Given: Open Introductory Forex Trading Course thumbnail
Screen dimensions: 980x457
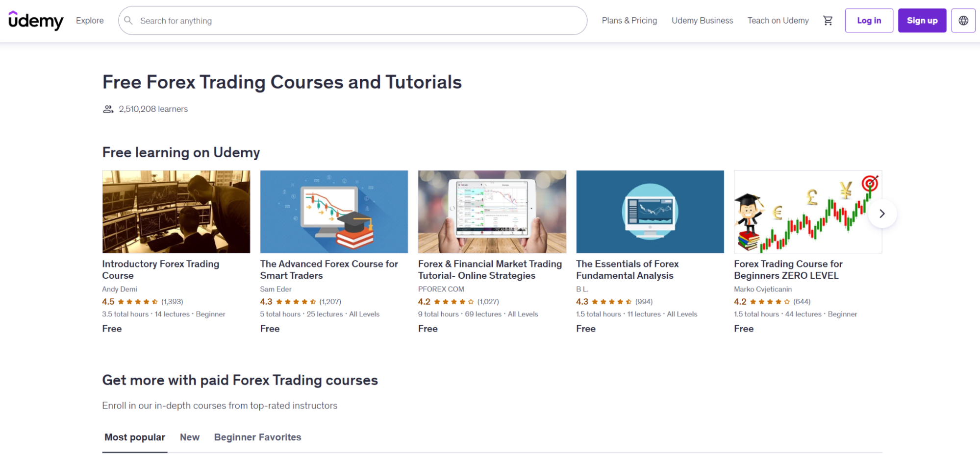Looking at the screenshot, I should (176, 212).
